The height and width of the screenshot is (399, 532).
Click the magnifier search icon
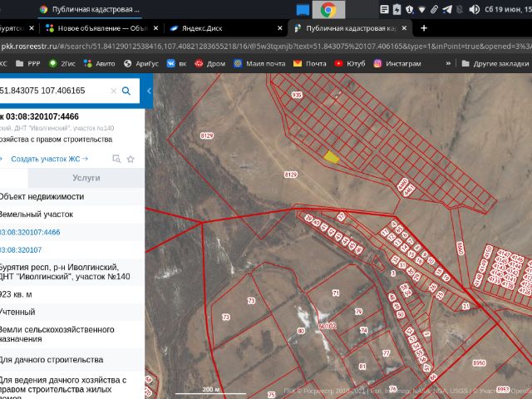[x=126, y=91]
